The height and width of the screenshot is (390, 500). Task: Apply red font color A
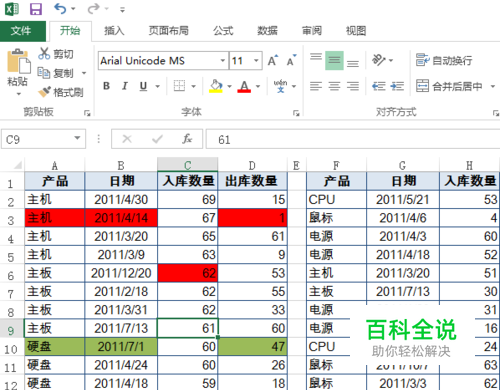(x=244, y=86)
